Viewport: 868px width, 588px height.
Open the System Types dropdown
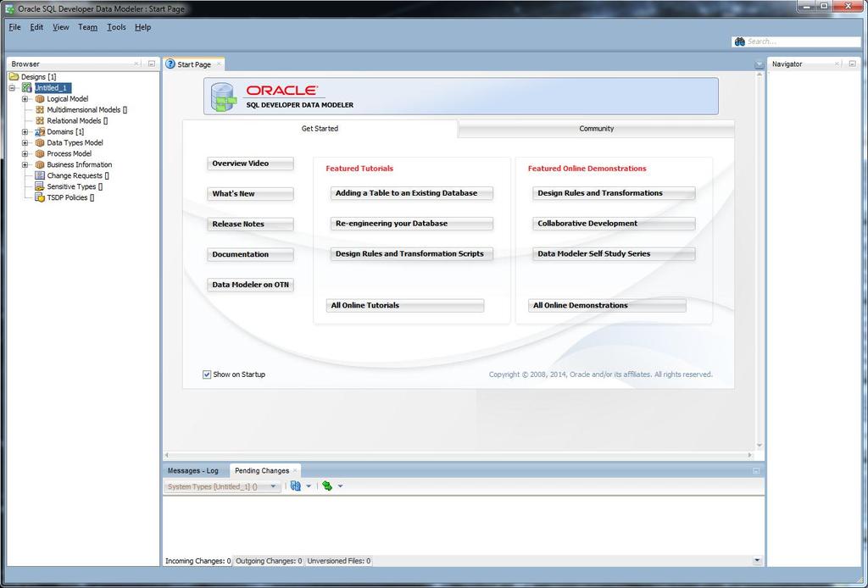click(222, 487)
